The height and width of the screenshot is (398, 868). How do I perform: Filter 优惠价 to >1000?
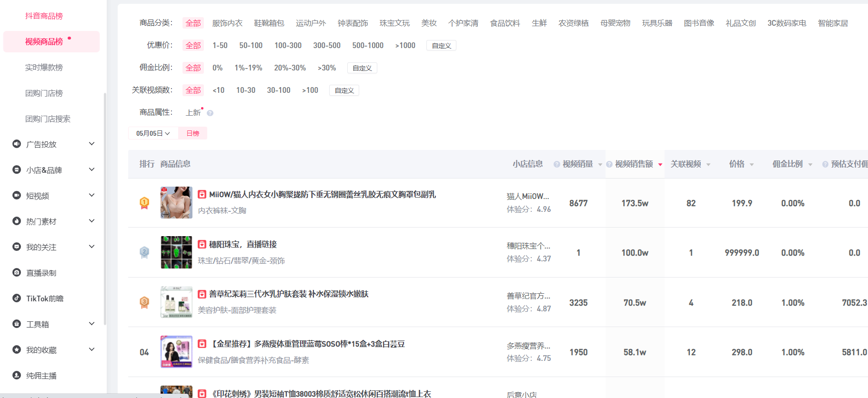(405, 45)
